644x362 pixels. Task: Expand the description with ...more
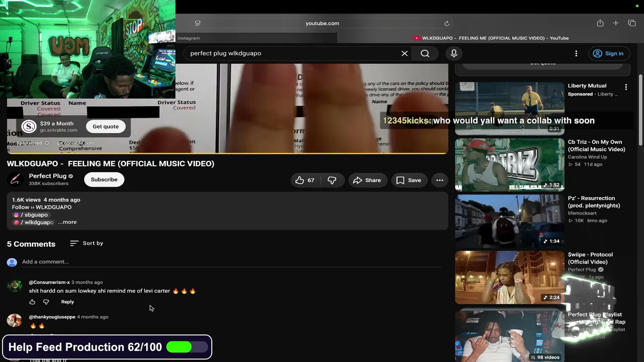pos(67,222)
